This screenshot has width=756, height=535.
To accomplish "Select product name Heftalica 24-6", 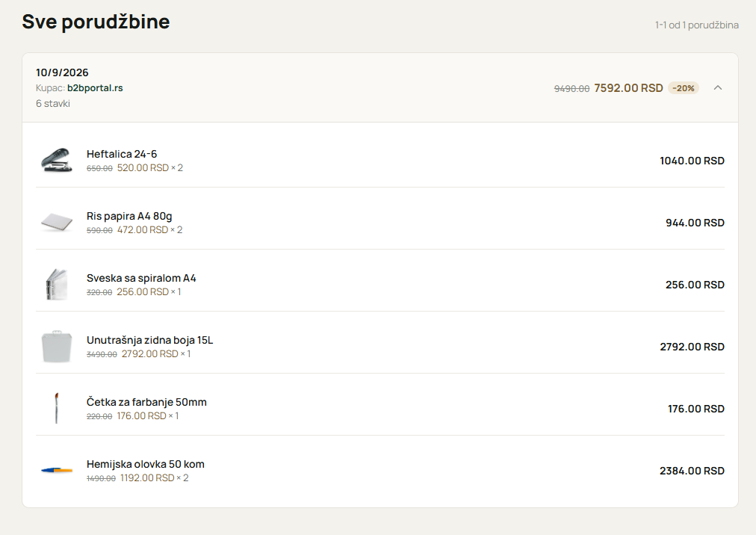I will [122, 154].
